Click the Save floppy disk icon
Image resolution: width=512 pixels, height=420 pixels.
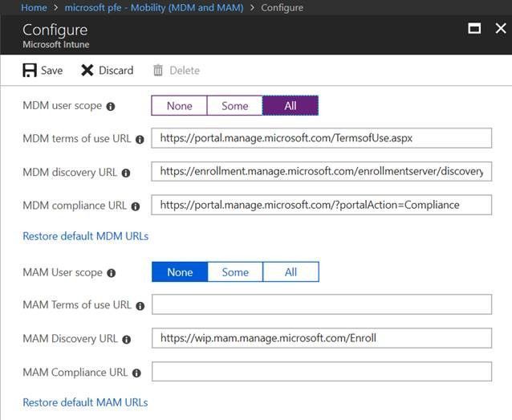click(30, 71)
